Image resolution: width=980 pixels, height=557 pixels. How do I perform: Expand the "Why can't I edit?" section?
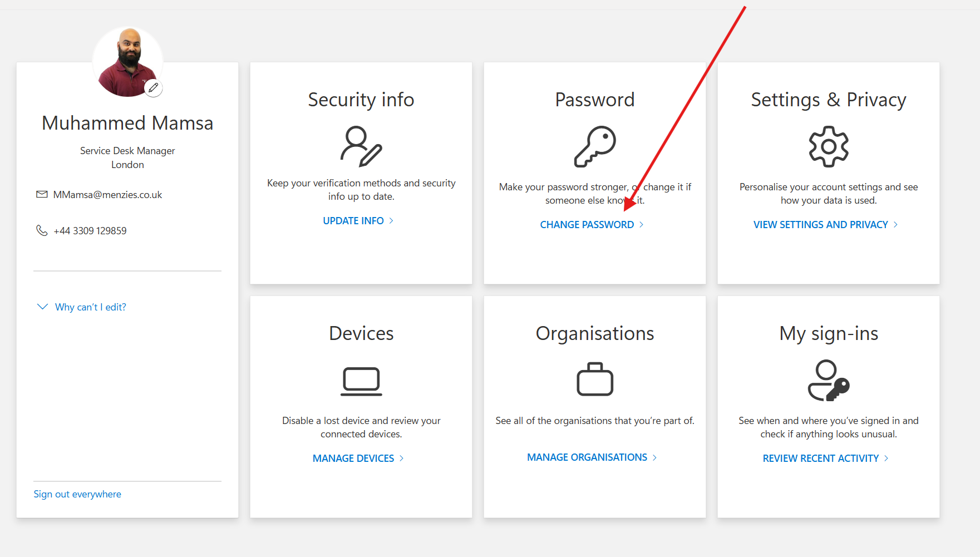(90, 307)
